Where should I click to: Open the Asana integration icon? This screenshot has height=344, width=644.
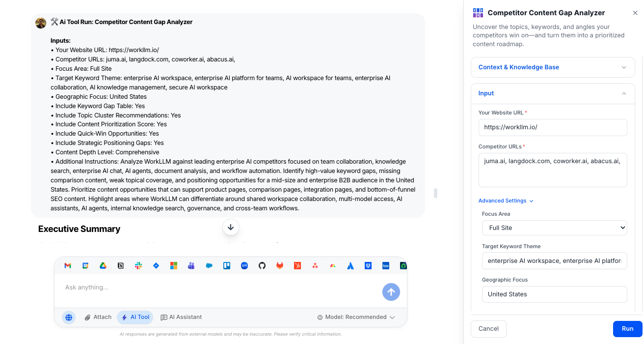315,265
